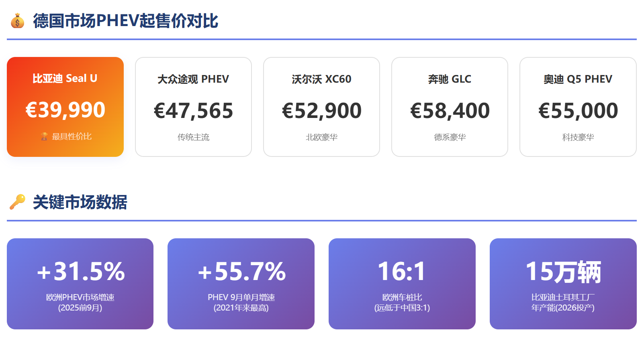
Task: Click the €55,000 price figure
Action: point(578,111)
